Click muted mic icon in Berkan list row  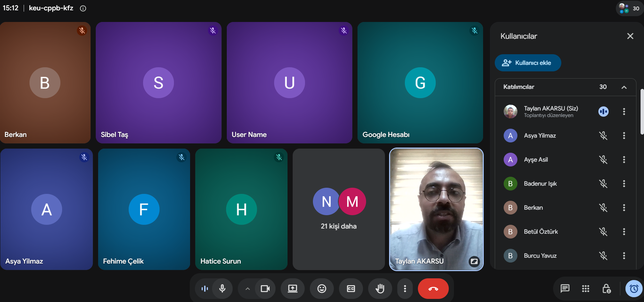point(604,208)
